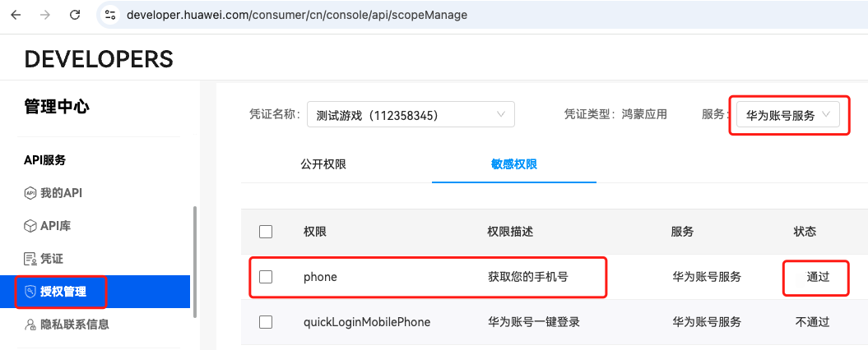Open the 凭证名称 dropdown showing 测试游戏
This screenshot has width=868, height=350.
click(411, 114)
